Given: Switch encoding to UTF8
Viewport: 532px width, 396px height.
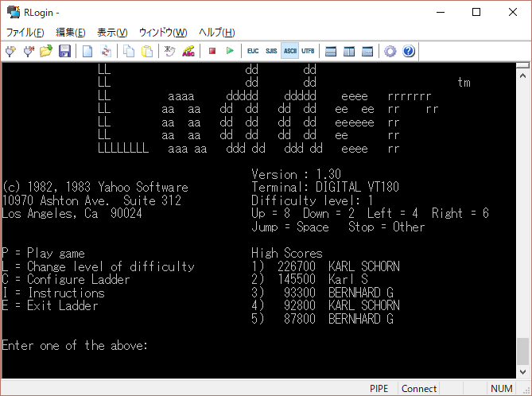Looking at the screenshot, I should click(308, 51).
